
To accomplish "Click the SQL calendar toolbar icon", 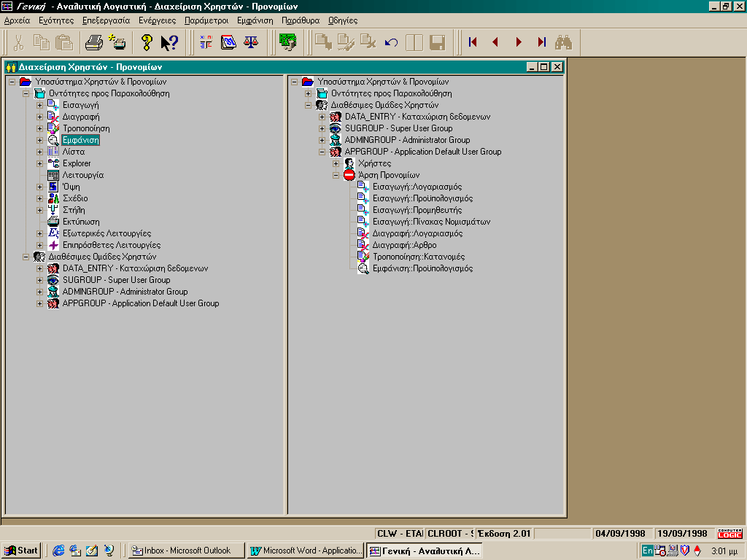I will (228, 42).
